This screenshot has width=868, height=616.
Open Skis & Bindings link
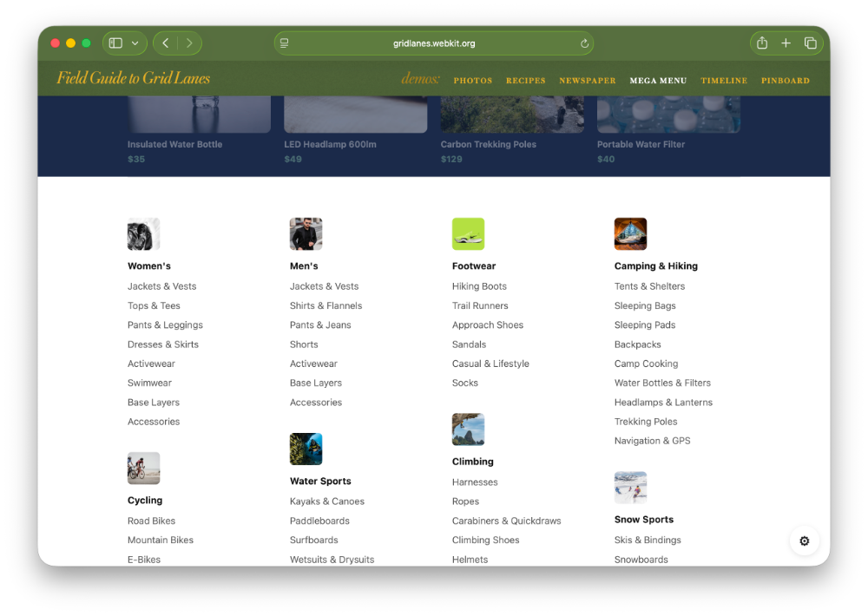(648, 541)
